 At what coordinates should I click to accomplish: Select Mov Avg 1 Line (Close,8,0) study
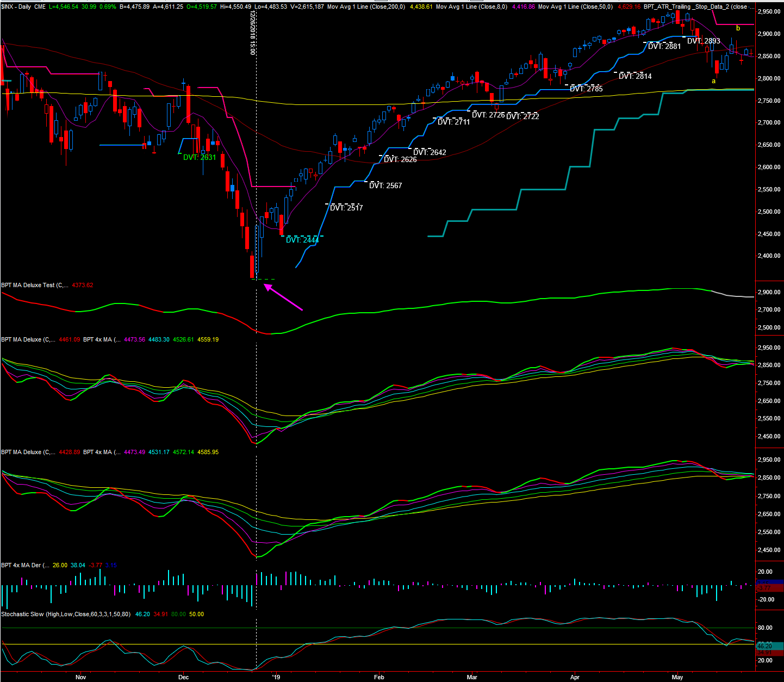coord(471,7)
